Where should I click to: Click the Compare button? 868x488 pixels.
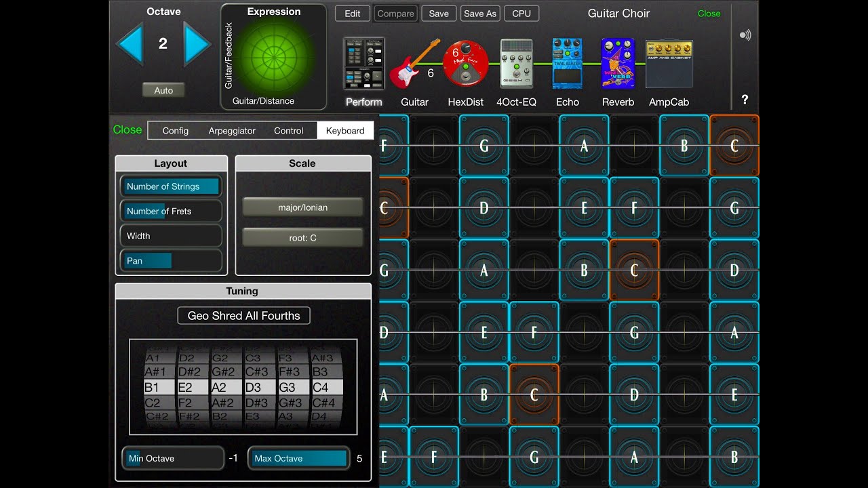click(x=395, y=14)
